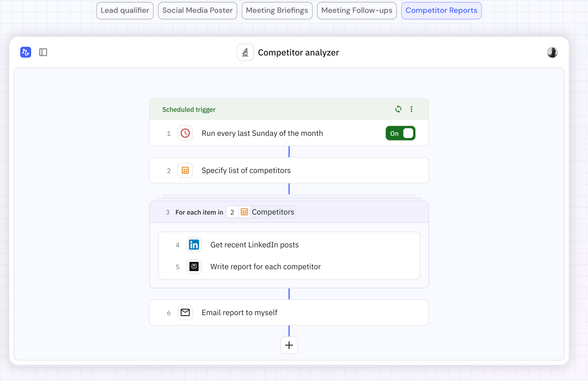Click the green refresh trigger icon
The image size is (588, 381).
[x=398, y=109]
